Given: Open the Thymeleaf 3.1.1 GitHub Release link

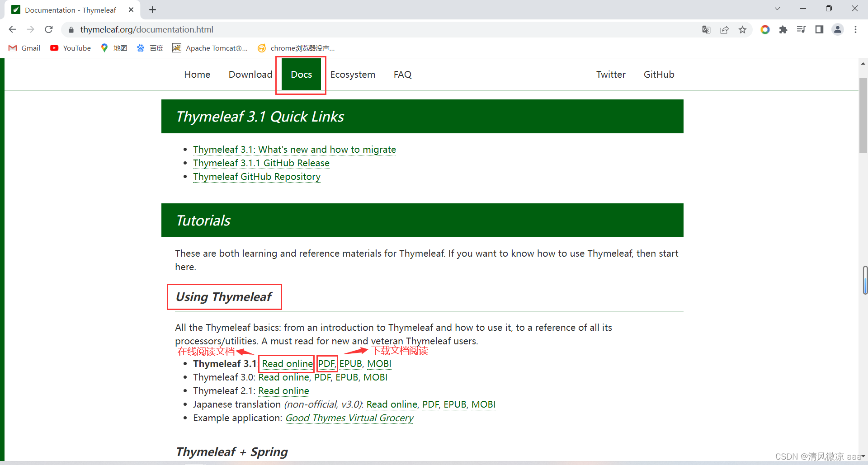Looking at the screenshot, I should point(261,163).
